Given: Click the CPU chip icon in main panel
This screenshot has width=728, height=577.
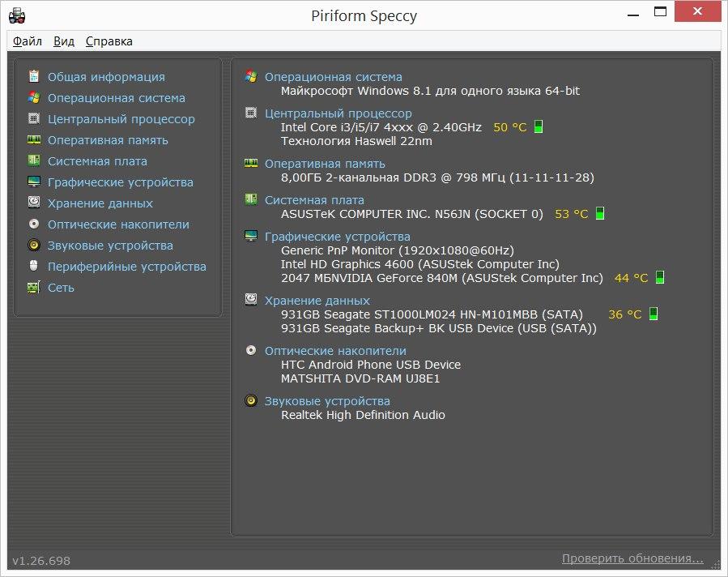Looking at the screenshot, I should click(251, 113).
